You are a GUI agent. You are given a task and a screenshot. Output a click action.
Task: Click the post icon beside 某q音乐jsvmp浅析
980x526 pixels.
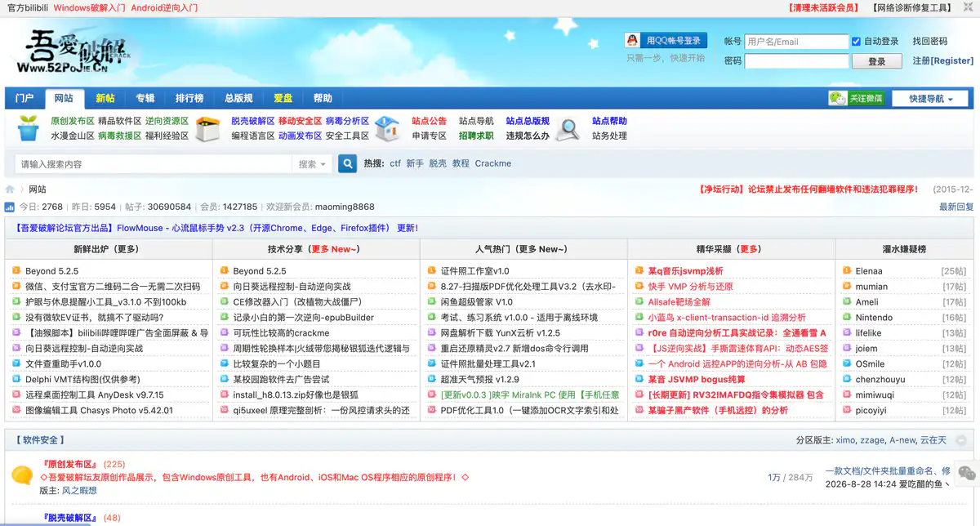pyautogui.click(x=640, y=271)
